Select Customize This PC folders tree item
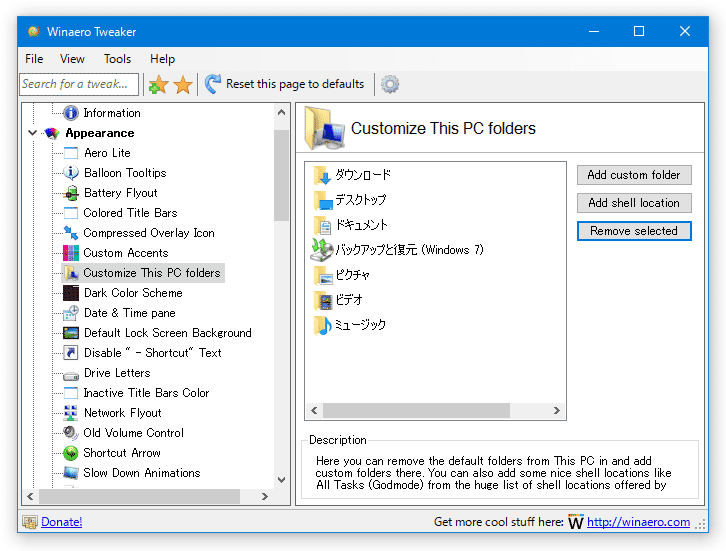The width and height of the screenshot is (726, 551). coord(143,273)
